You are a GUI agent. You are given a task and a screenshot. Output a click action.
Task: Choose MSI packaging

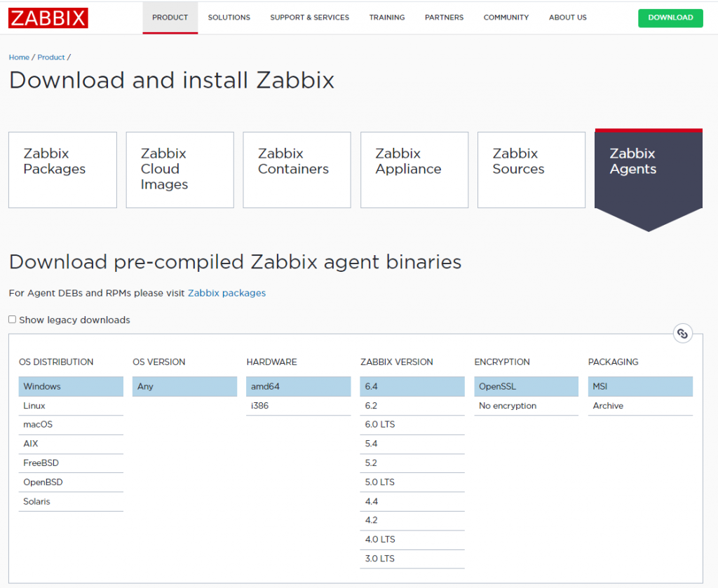(641, 386)
